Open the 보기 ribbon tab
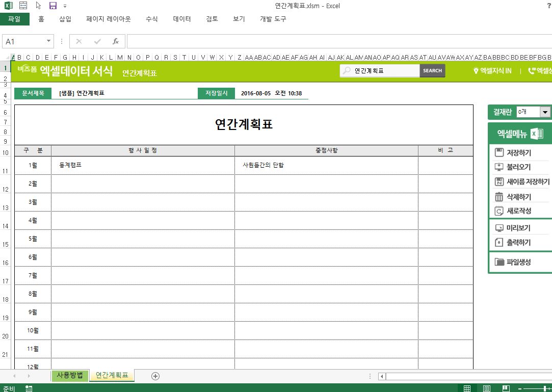552x392 pixels. (239, 19)
